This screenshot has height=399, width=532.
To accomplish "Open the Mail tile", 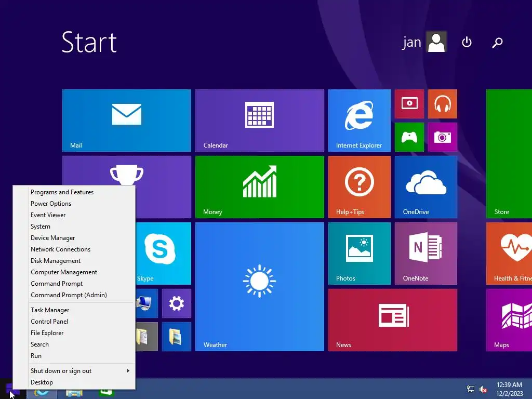I will pyautogui.click(x=127, y=121).
